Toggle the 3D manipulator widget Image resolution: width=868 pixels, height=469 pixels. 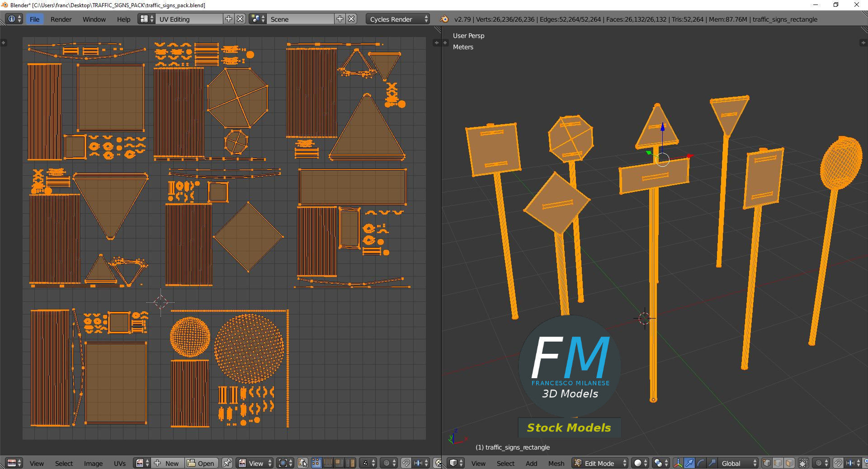tap(678, 463)
